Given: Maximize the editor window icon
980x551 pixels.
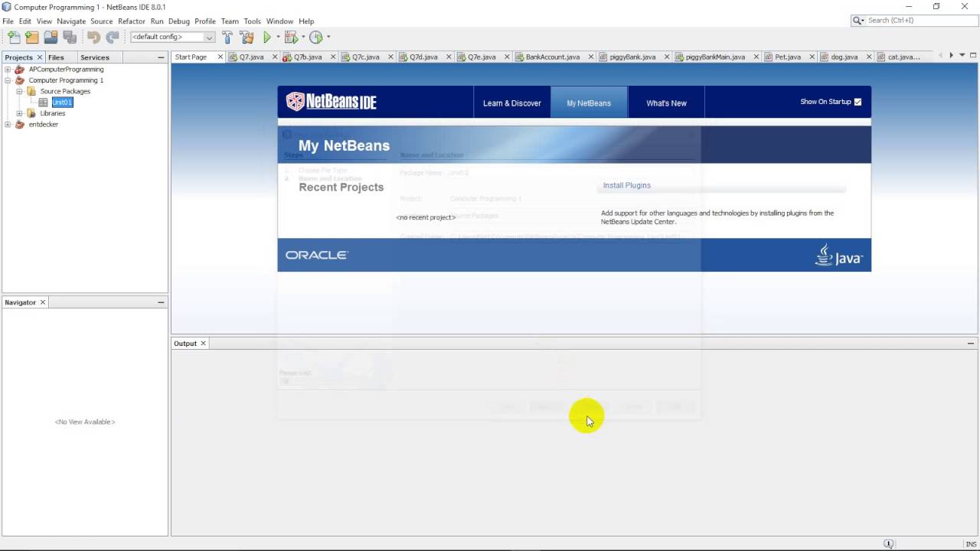Looking at the screenshot, I should coord(973,55).
